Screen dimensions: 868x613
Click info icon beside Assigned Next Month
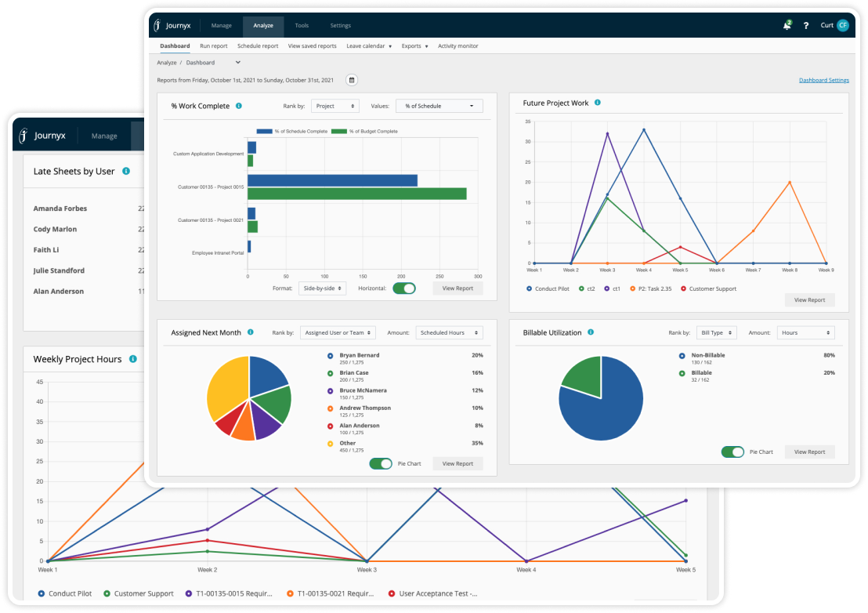tap(251, 332)
